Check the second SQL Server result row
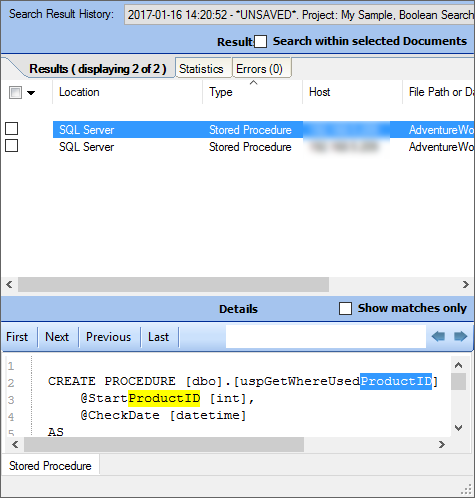 click(12, 146)
